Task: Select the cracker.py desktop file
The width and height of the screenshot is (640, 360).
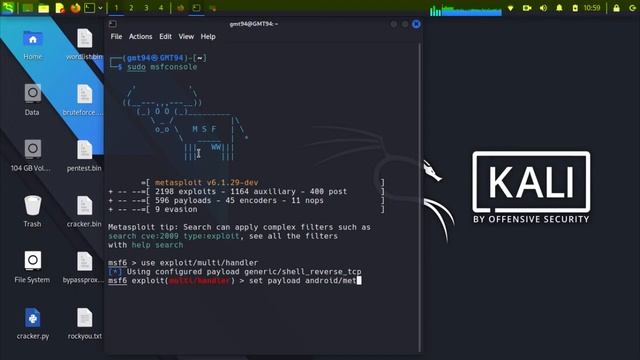Action: pos(33,324)
